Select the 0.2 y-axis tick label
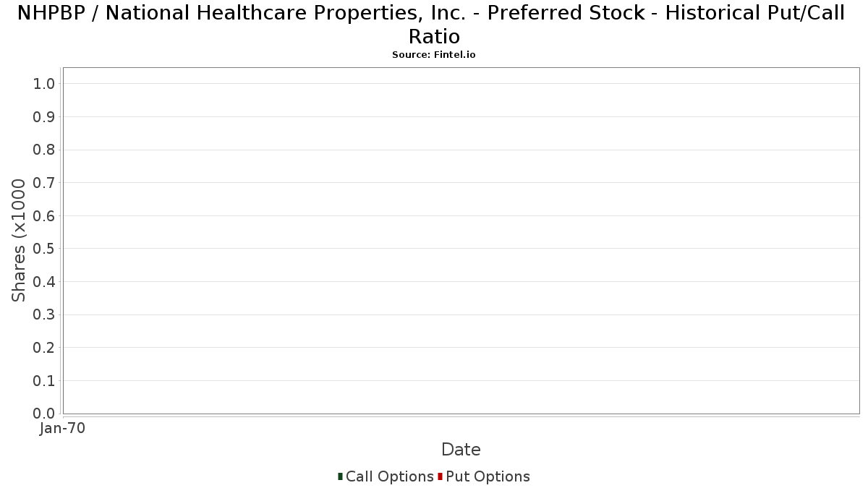 point(44,348)
